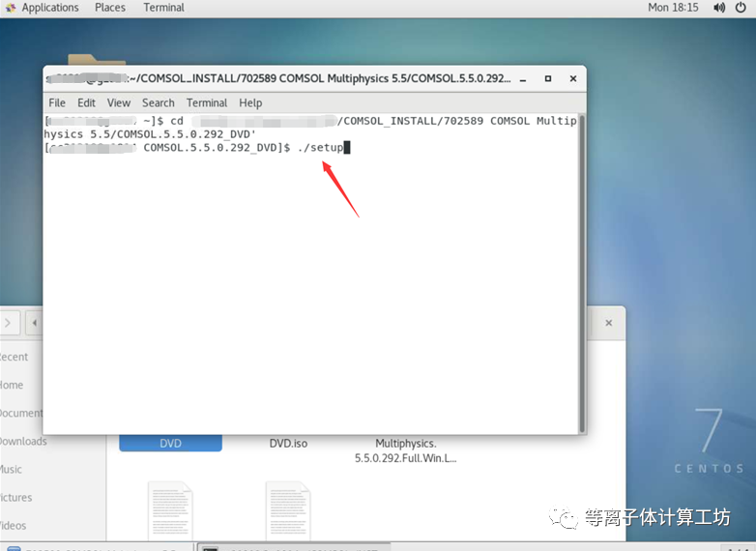Viewport: 756px width, 551px height.
Task: Open the terminal's Terminal menu
Action: [207, 102]
